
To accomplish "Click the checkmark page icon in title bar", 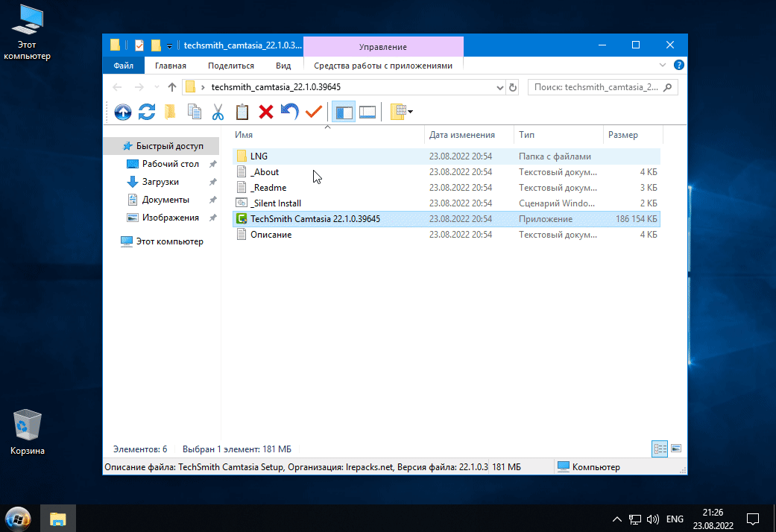I will 139,45.
